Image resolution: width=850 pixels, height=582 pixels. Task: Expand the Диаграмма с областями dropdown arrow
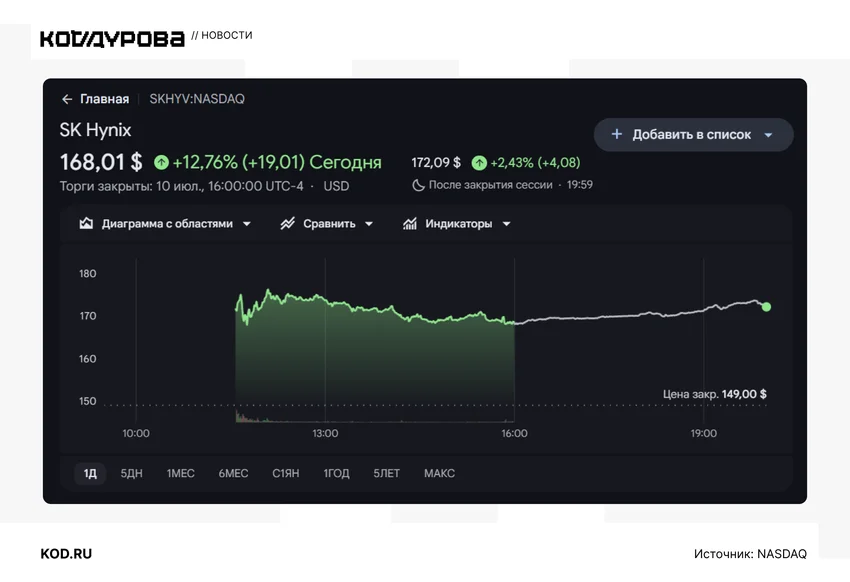(247, 224)
